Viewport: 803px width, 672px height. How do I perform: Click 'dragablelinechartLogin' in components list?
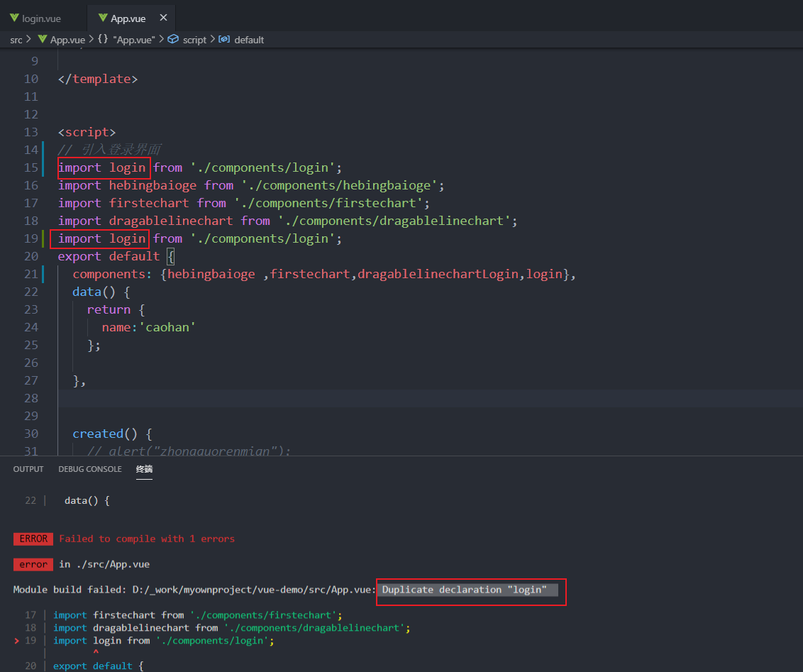[x=438, y=274]
